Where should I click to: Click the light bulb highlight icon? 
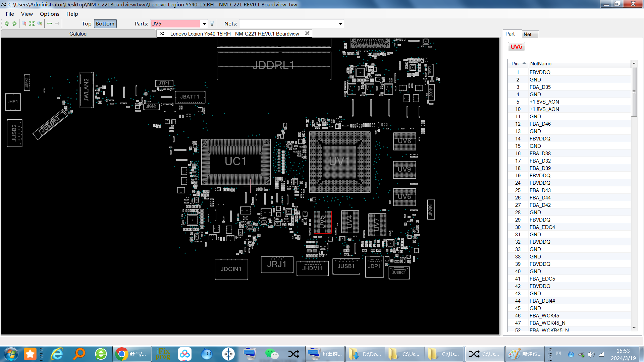[212, 23]
